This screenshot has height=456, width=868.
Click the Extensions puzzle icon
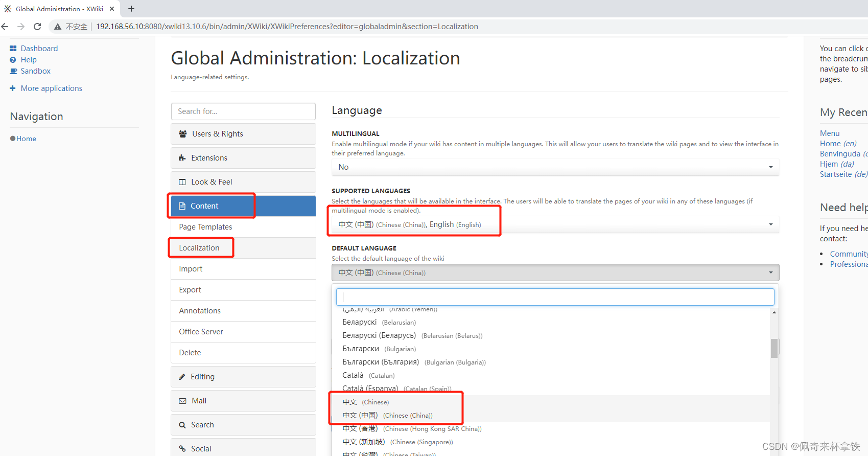[182, 158]
